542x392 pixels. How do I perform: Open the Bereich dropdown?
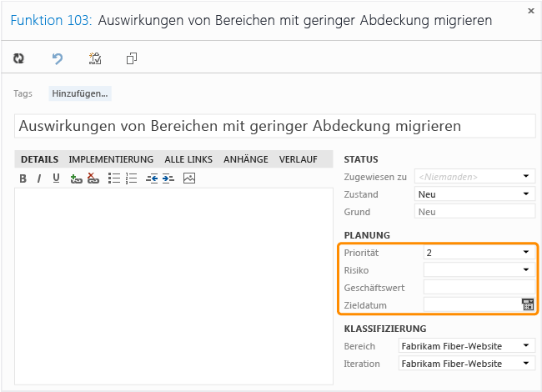[526, 345]
